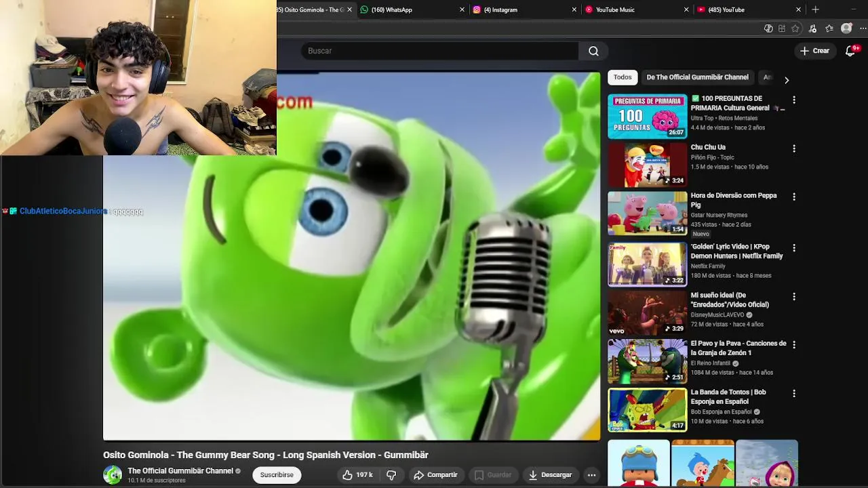Select De The Official Gummibär Channel chip
868x488 pixels.
click(x=697, y=77)
